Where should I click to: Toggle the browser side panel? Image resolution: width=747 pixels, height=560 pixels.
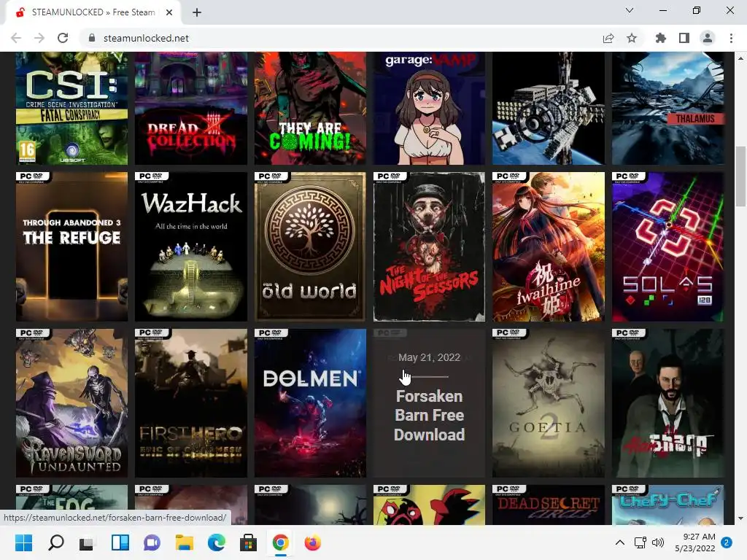(x=684, y=38)
